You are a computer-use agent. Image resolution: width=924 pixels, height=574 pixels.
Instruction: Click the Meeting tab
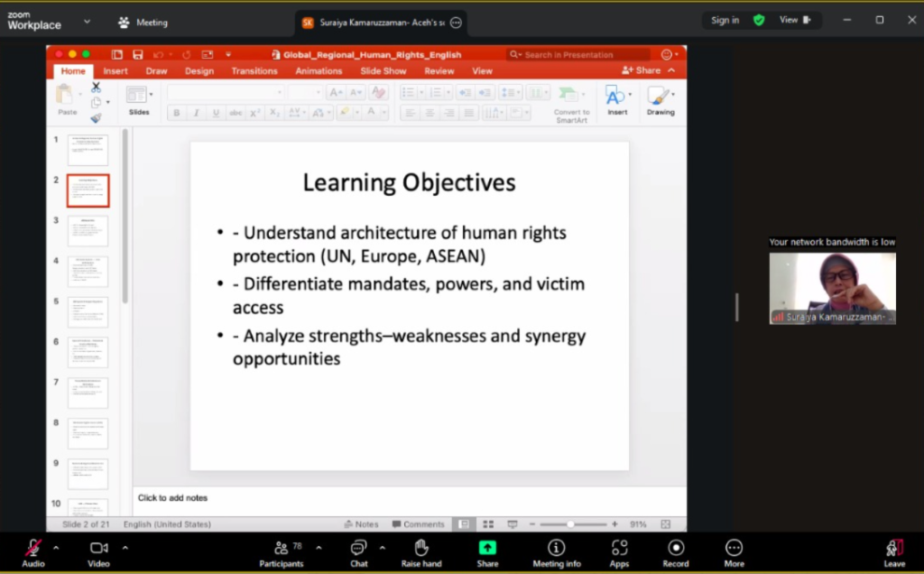click(x=143, y=23)
